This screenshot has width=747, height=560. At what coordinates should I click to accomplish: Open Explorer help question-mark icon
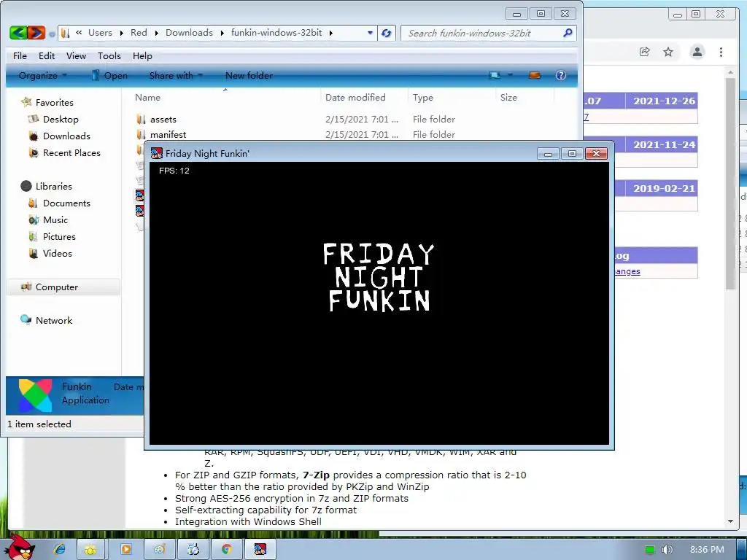561,75
